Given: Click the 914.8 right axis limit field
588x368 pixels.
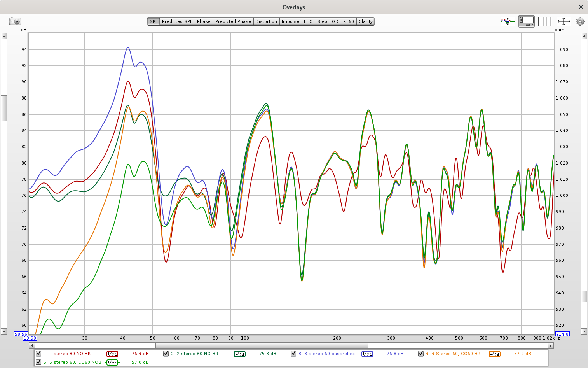Looking at the screenshot, I should point(562,334).
